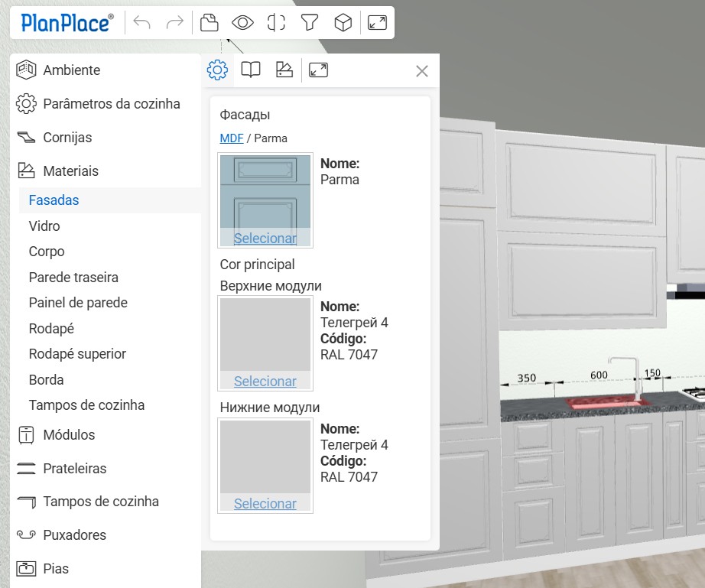
Task: Click the Верхние модули gray color swatch
Action: (265, 334)
